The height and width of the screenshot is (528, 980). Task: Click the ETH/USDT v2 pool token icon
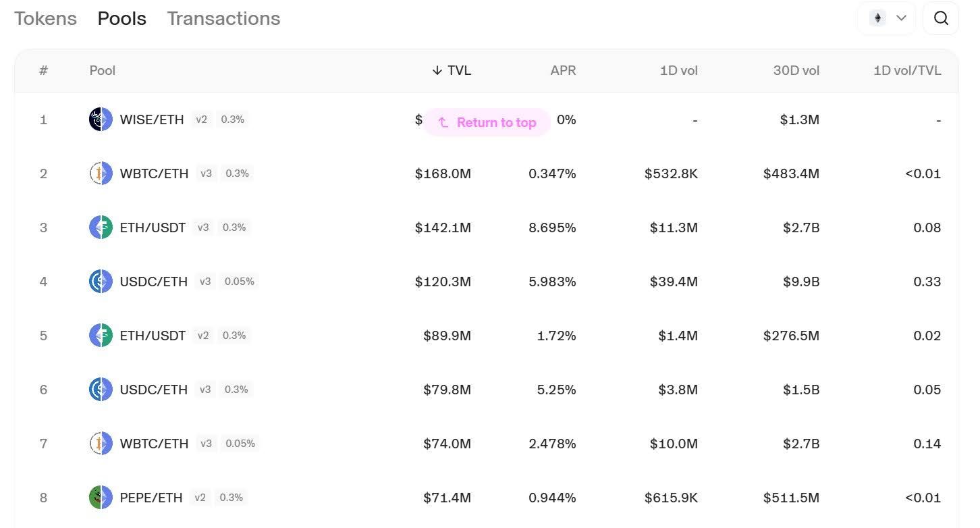coord(101,336)
